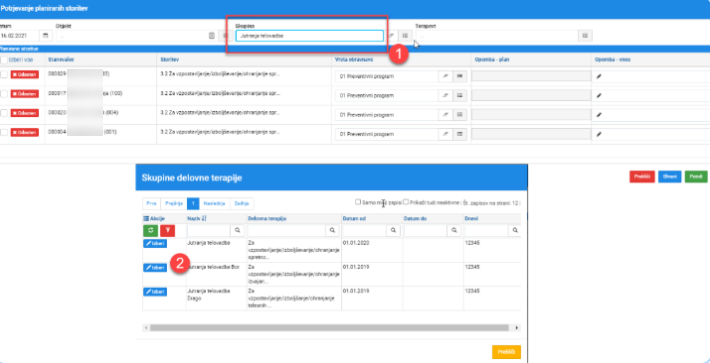This screenshot has width=710, height=363.
Task: Edit Opomba - vnos pencil in row 080817
Action: pyautogui.click(x=599, y=96)
